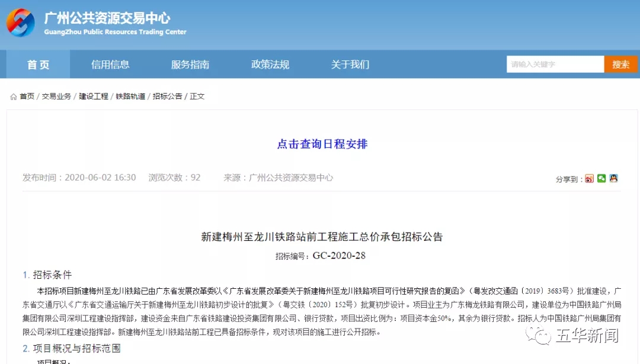Click the WeChat watermark icon beside 五华新闻
The height and width of the screenshot is (364, 640).
coord(542,336)
